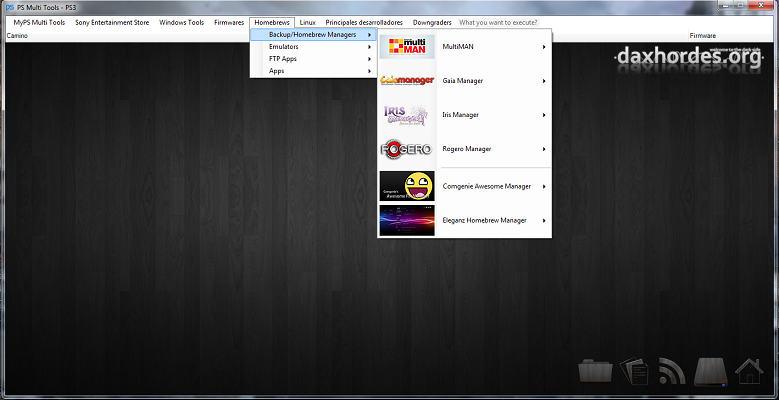
Task: Open the Apps submenu entry
Action: click(x=312, y=71)
